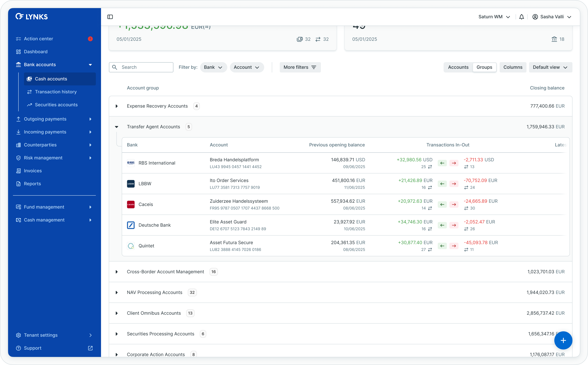The width and height of the screenshot is (588, 365).
Task: Open Transaction history in sidebar
Action: 56,92
